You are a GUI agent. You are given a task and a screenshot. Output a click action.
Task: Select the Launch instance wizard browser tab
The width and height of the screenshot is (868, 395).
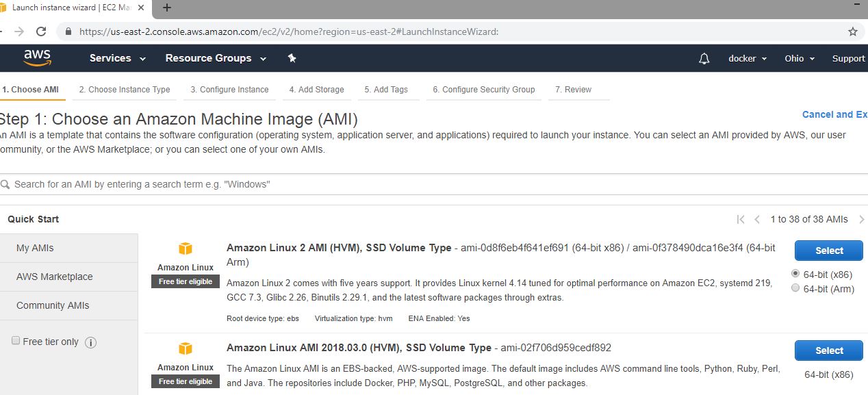[72, 8]
